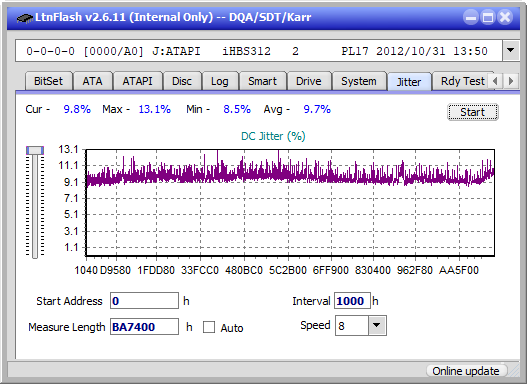Open the BitSet tab
The height and width of the screenshot is (384, 527).
[48, 81]
